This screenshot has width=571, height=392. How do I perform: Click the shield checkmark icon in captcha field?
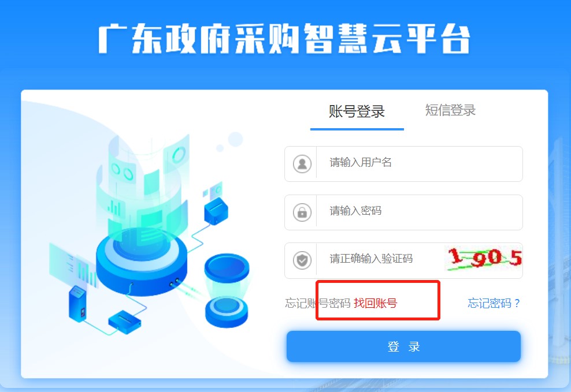click(x=302, y=260)
